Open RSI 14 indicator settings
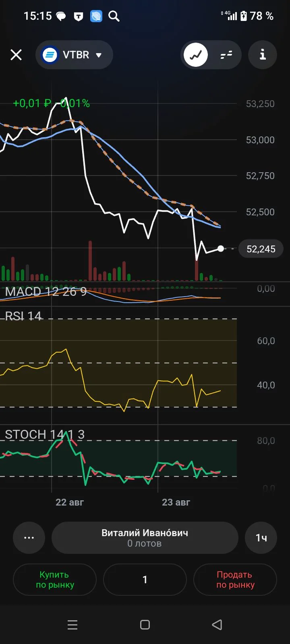Screen dimensions: 290x644 point(23,316)
